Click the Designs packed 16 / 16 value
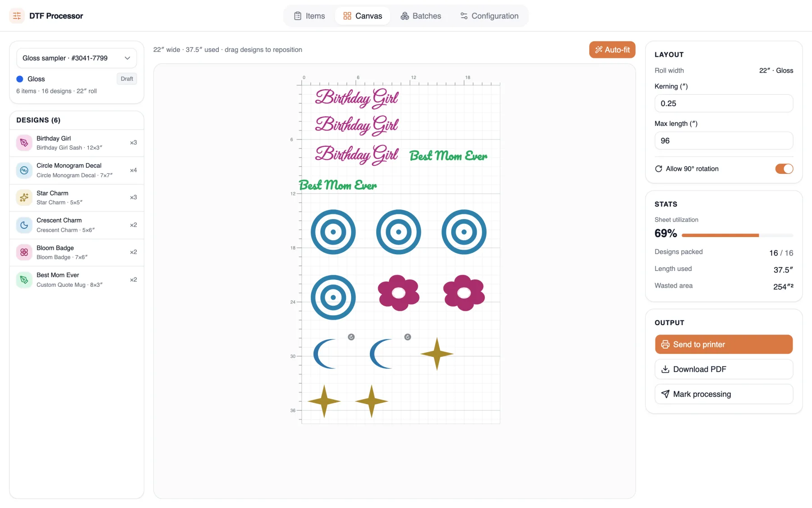Viewport: 812px width, 508px height. pyautogui.click(x=781, y=253)
